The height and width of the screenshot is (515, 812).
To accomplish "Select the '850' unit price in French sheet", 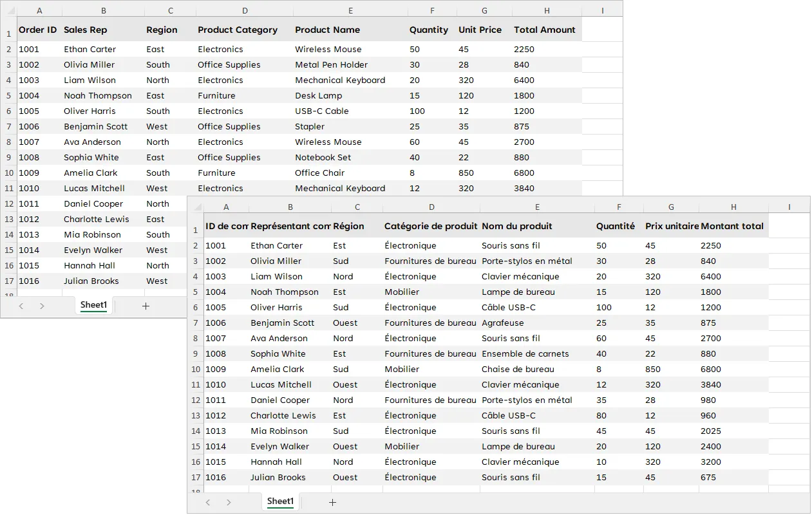I will pos(671,369).
